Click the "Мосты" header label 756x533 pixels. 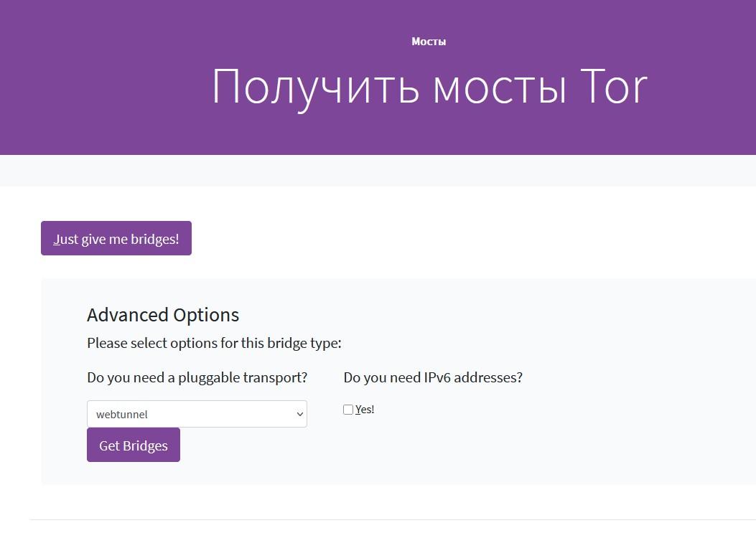429,42
